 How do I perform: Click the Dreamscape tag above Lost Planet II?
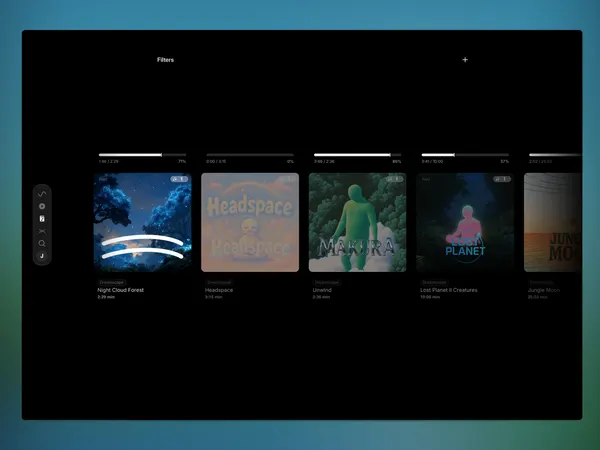(x=434, y=282)
